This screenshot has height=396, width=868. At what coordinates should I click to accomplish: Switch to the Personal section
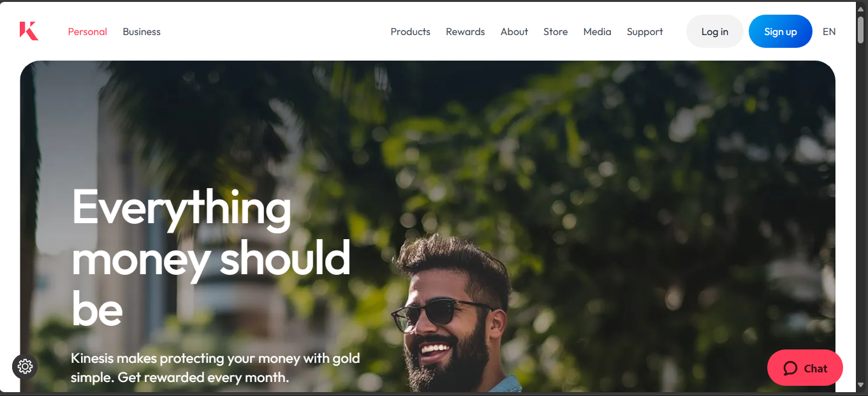pos(87,32)
